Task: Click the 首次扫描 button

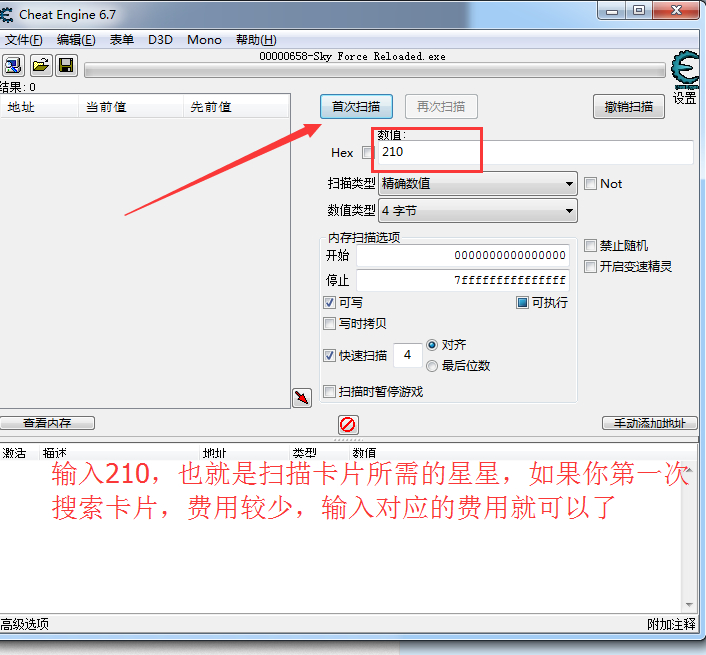Action: tap(356, 107)
